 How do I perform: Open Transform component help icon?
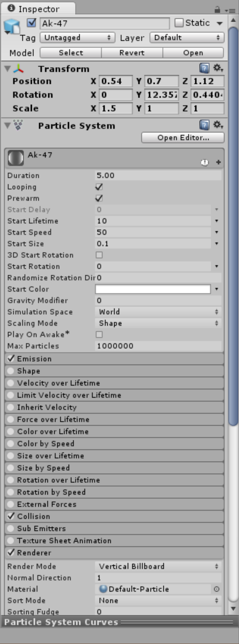[x=204, y=68]
